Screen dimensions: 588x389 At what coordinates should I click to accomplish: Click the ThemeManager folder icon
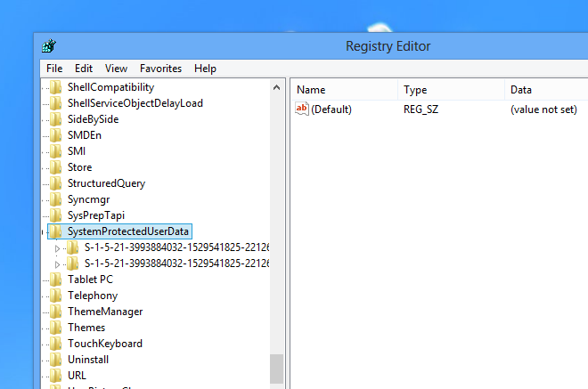56,312
